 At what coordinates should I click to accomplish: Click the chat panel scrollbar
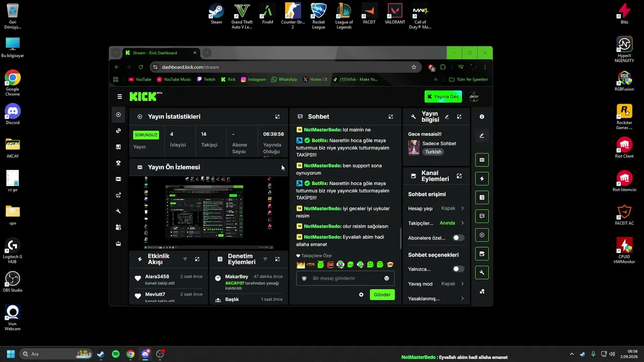click(x=400, y=238)
